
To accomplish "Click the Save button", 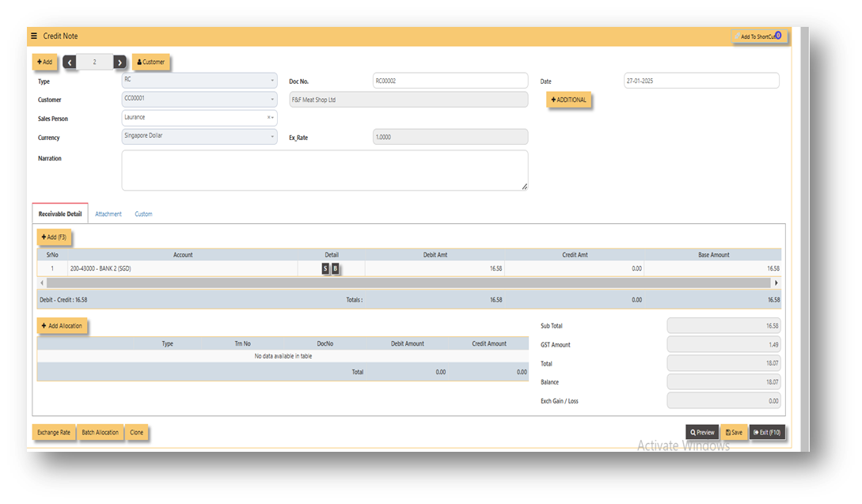I will 734,433.
